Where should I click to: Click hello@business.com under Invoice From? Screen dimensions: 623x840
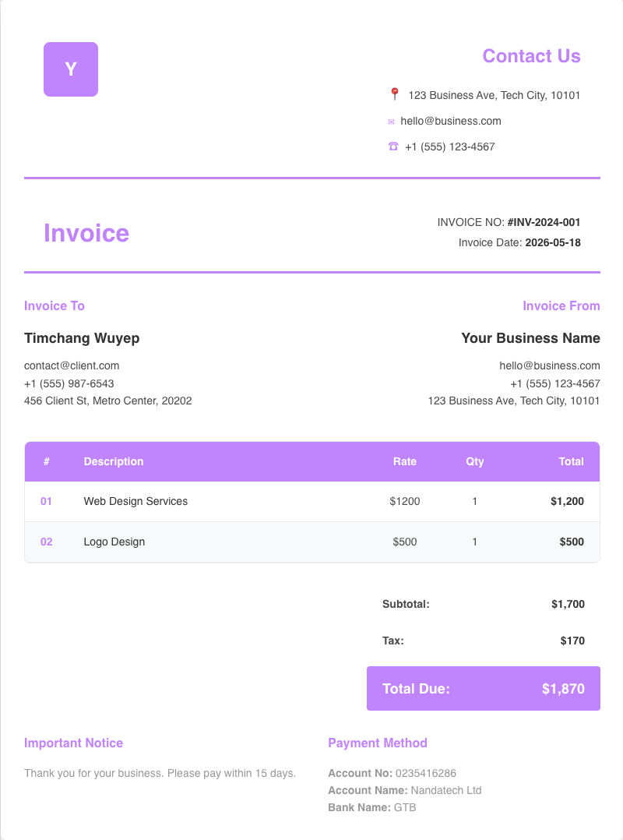(x=550, y=366)
